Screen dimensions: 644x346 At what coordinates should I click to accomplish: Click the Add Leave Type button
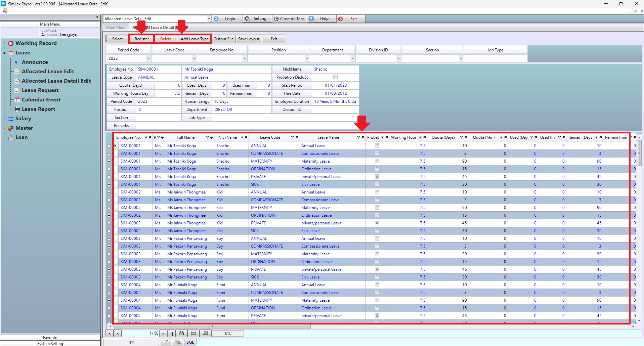(x=195, y=39)
